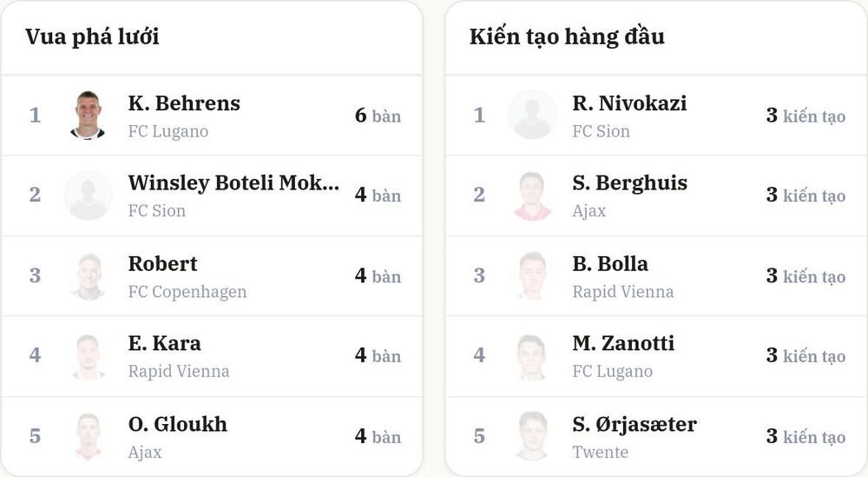
Task: Select S. Berghuis name in assists list
Action: (x=630, y=182)
